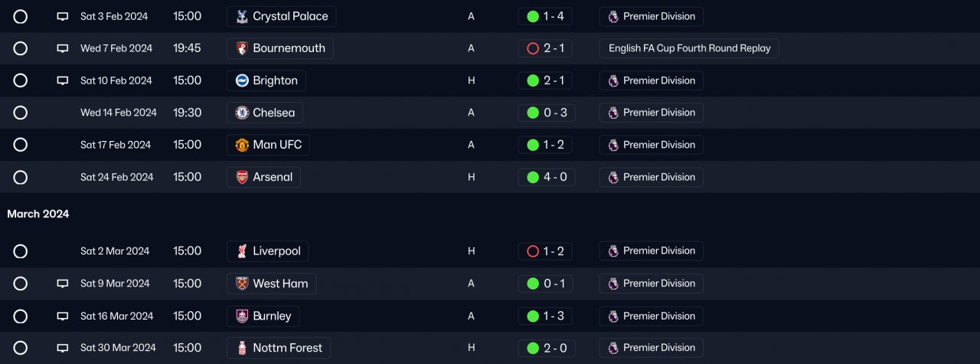
Task: Click Premier Division logo in Burnley row
Action: (x=613, y=316)
